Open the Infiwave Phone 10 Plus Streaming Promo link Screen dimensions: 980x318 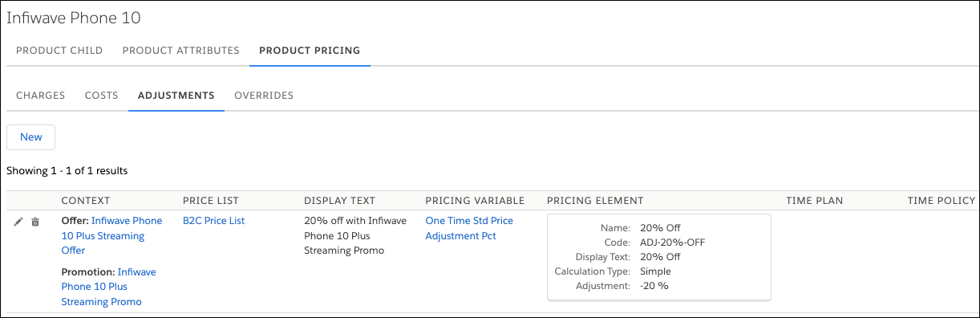pos(109,287)
